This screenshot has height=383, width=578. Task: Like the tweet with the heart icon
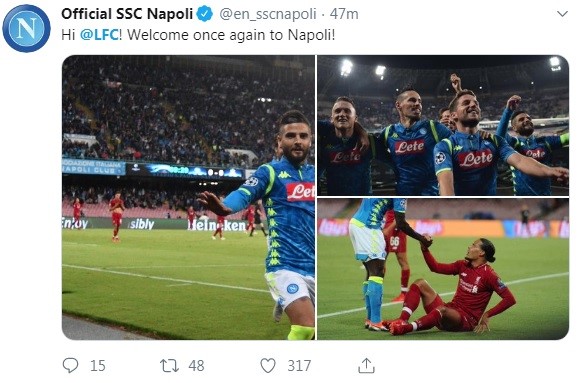click(268, 366)
